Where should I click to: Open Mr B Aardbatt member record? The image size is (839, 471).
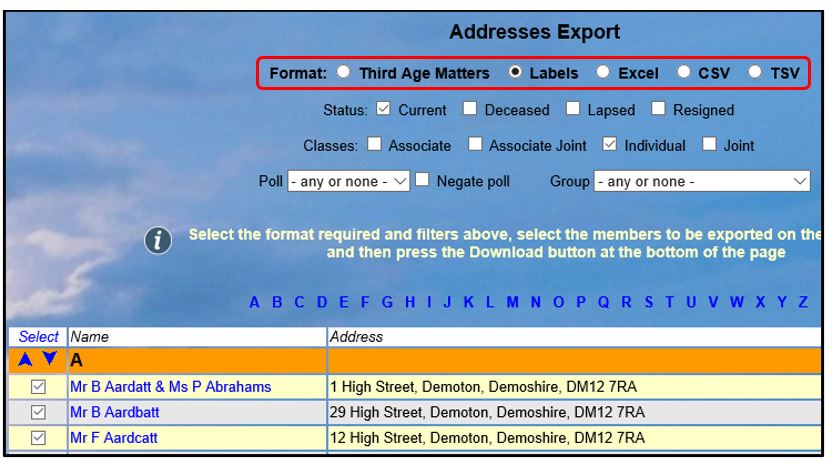point(114,412)
